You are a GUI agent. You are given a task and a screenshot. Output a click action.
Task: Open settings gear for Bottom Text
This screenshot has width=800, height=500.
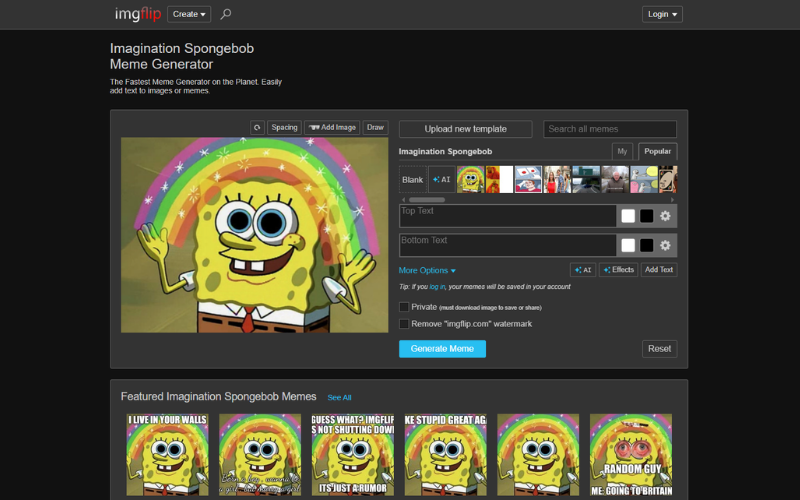click(665, 245)
